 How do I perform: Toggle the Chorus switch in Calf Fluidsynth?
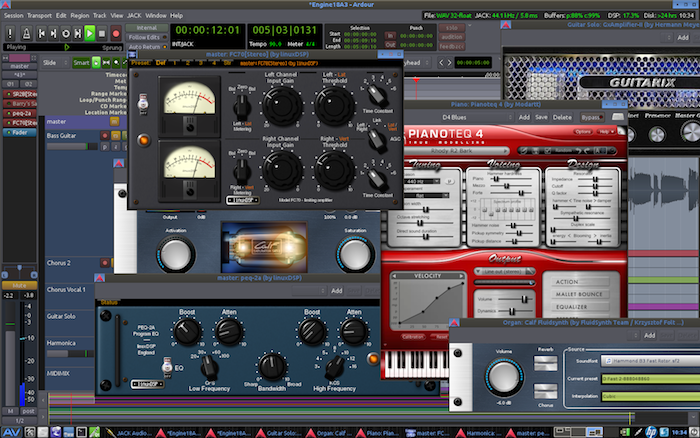click(x=546, y=392)
